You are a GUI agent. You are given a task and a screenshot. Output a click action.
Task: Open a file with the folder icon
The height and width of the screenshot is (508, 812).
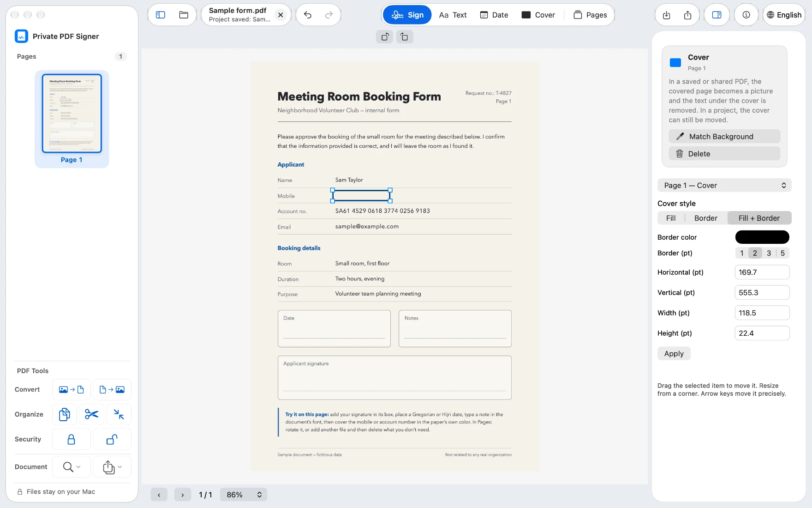(x=184, y=15)
